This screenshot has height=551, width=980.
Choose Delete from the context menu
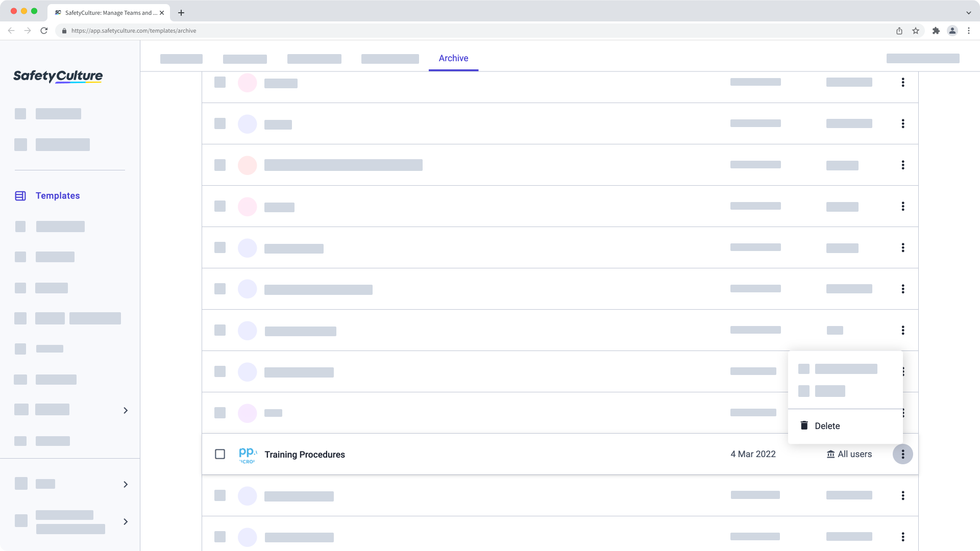coord(827,426)
